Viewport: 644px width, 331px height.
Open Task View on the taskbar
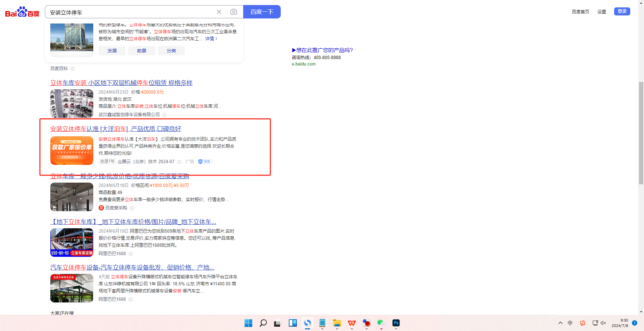pyautogui.click(x=277, y=323)
